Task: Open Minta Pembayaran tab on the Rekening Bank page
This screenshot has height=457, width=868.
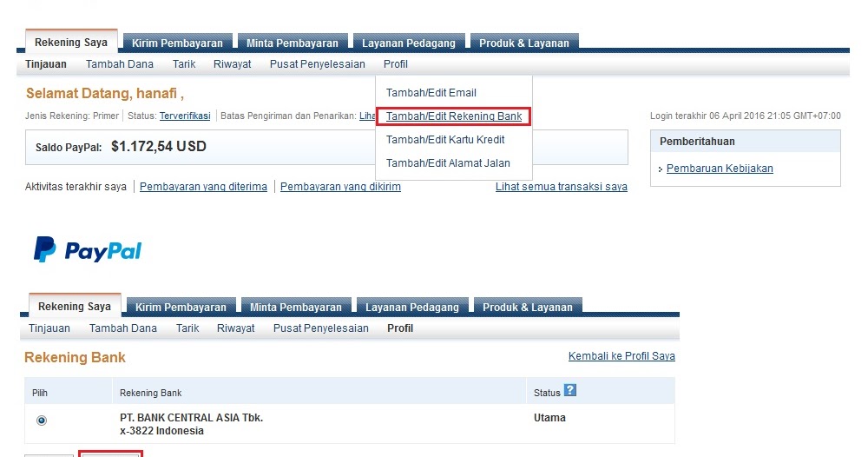Action: (x=296, y=307)
